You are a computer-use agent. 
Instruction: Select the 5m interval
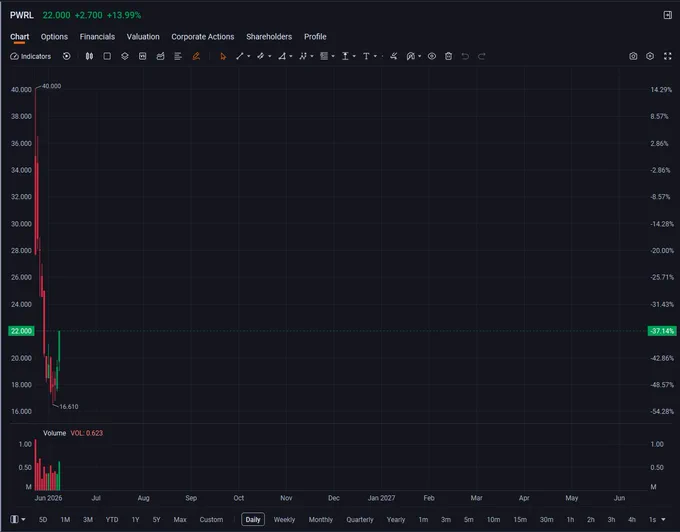[x=468, y=519]
